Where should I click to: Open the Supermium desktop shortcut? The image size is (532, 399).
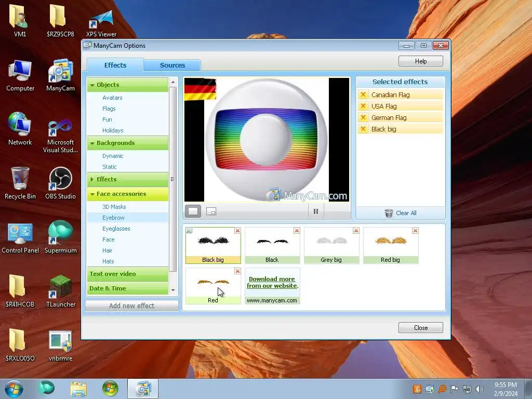click(x=60, y=237)
